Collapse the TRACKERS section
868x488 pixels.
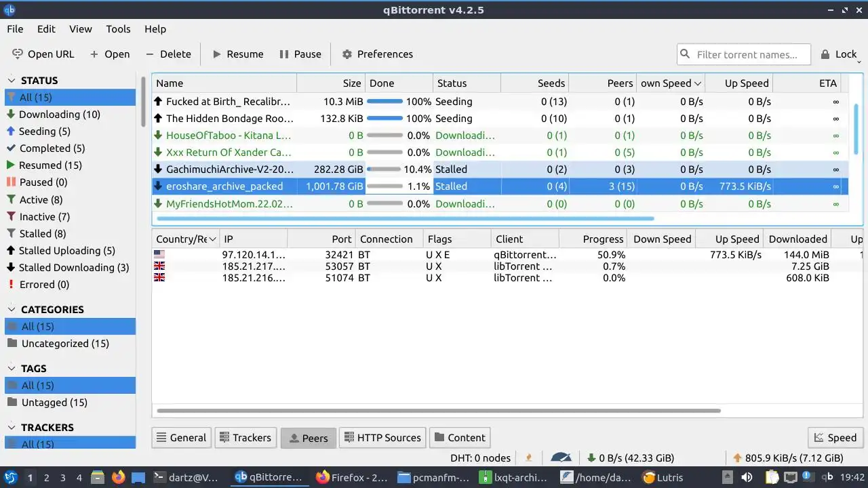[x=12, y=428]
